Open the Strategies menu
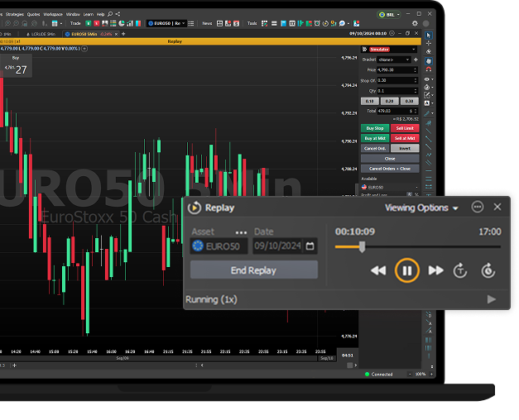519x420 pixels. tap(15, 14)
